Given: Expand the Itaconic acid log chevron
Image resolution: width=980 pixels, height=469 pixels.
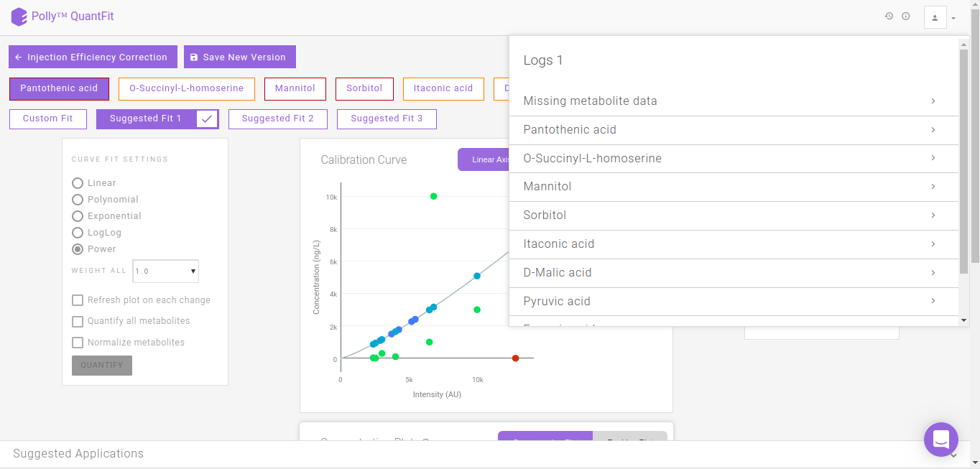Looking at the screenshot, I should pyautogui.click(x=933, y=244).
